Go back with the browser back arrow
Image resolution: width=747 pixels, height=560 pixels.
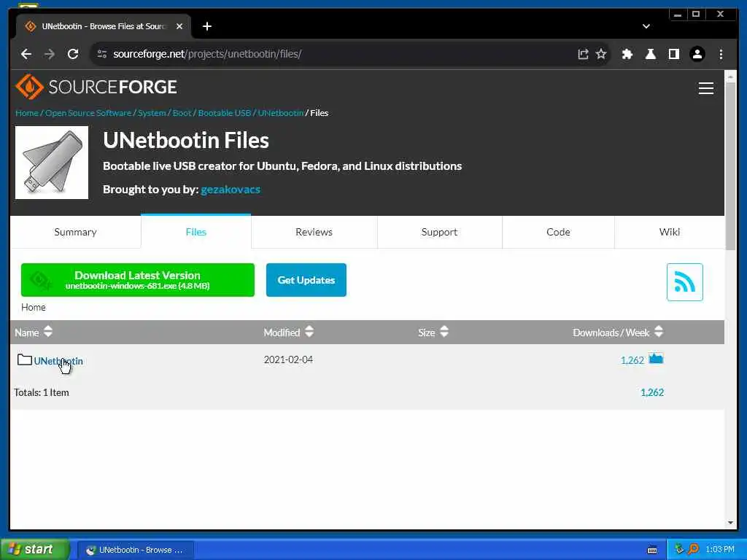[26, 54]
